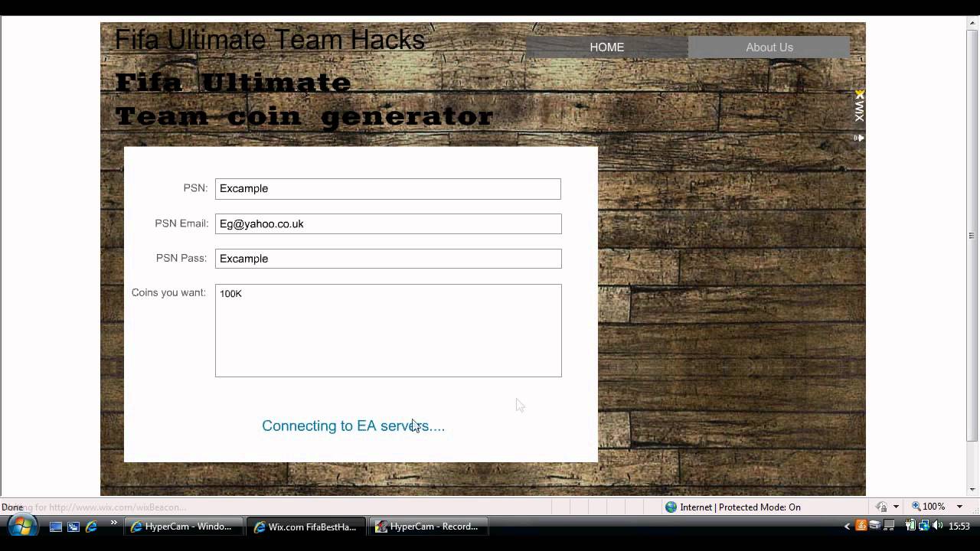The height and width of the screenshot is (551, 980).
Task: Click Switch between windows quick launch icon
Action: (x=73, y=527)
